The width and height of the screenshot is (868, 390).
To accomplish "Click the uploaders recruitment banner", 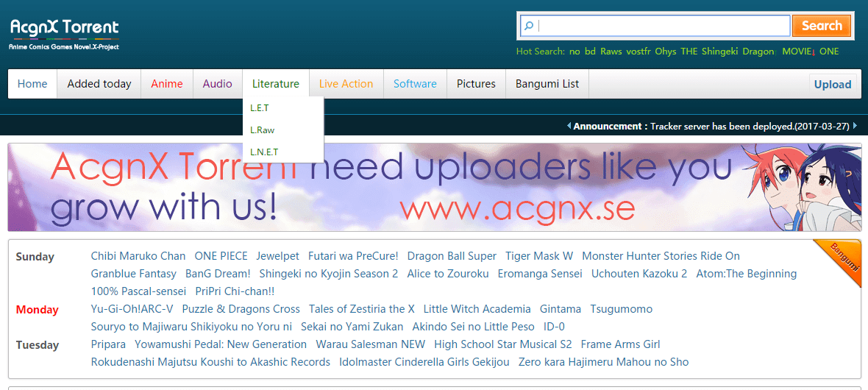I will pos(435,187).
